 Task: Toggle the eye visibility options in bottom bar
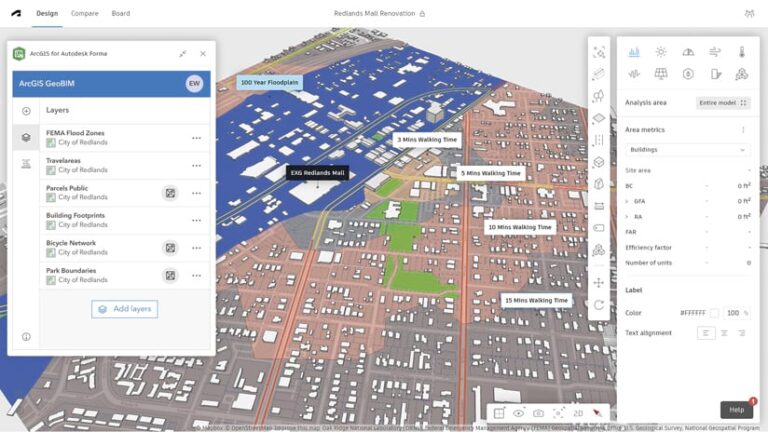518,413
